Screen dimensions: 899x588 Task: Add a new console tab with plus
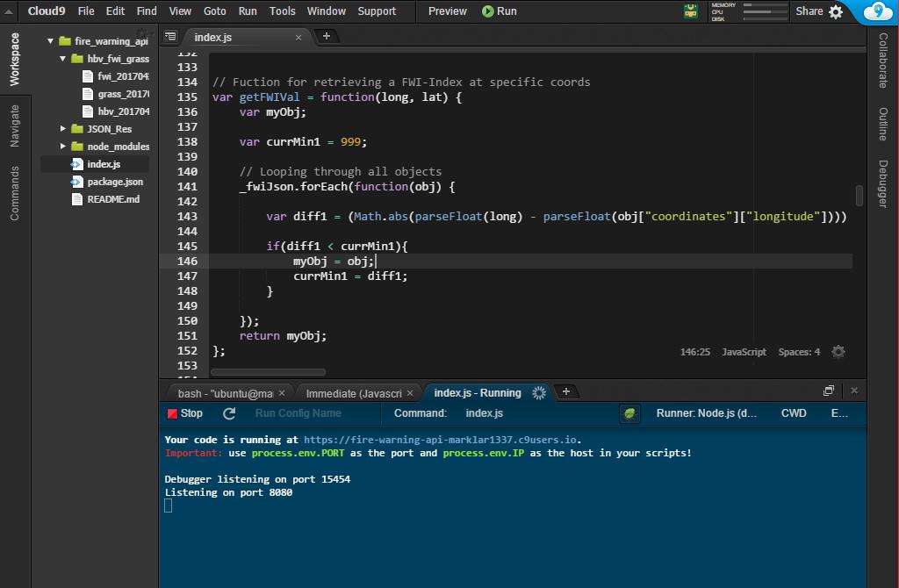click(566, 391)
